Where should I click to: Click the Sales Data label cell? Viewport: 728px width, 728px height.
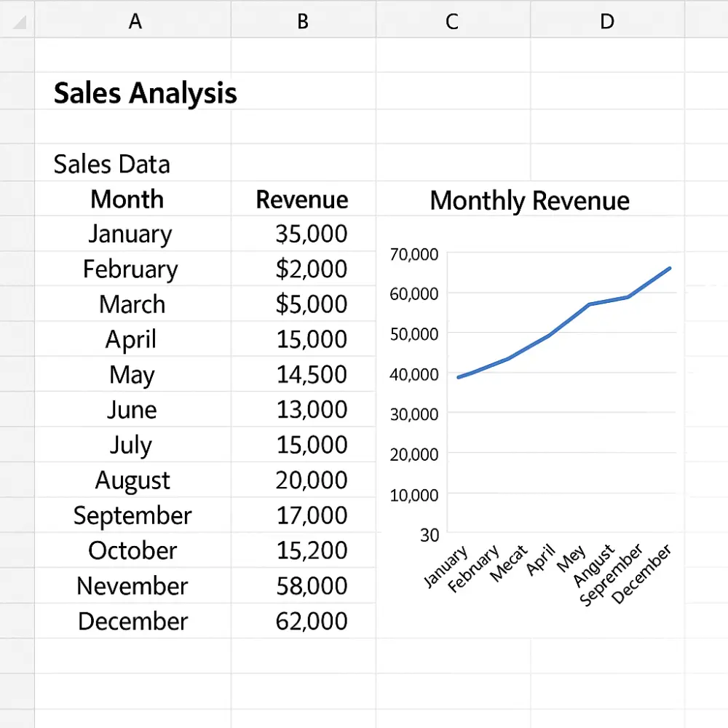pos(111,164)
